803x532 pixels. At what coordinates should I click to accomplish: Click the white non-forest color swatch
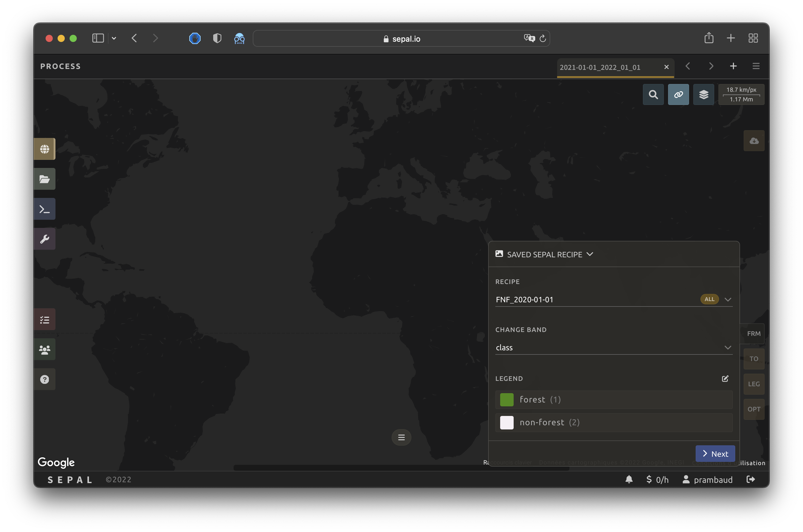click(506, 423)
